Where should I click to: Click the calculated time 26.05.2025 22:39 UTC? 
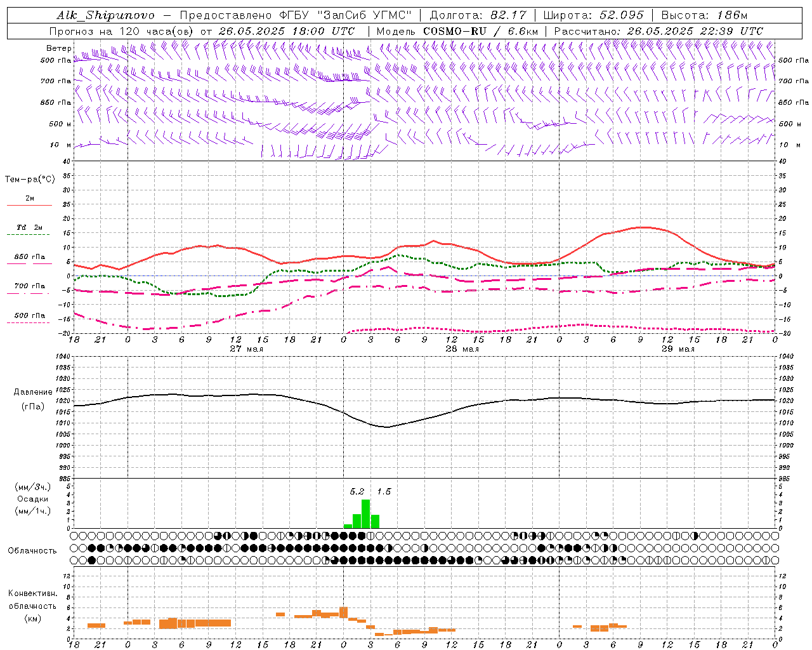695,31
